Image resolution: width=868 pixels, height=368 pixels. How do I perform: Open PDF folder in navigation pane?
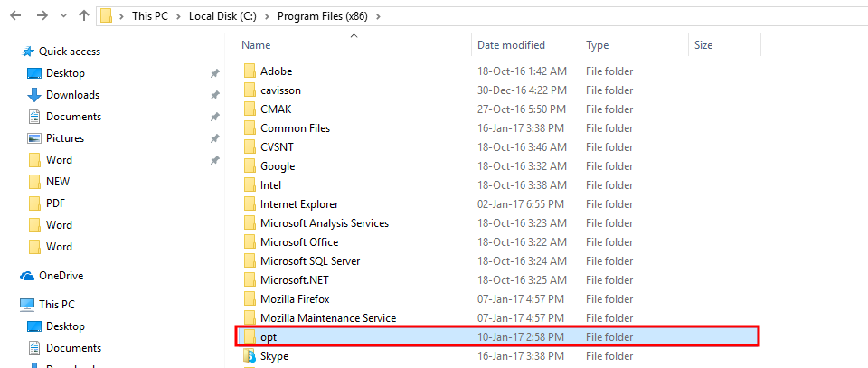tap(55, 203)
